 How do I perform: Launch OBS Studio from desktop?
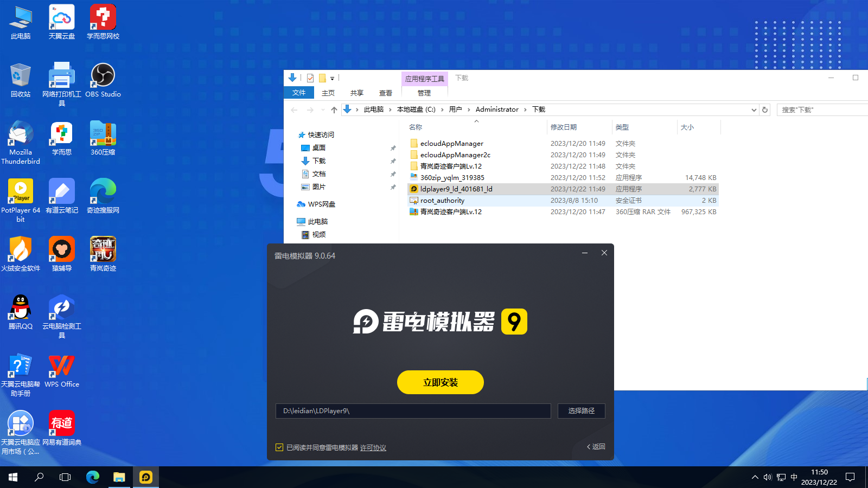103,80
